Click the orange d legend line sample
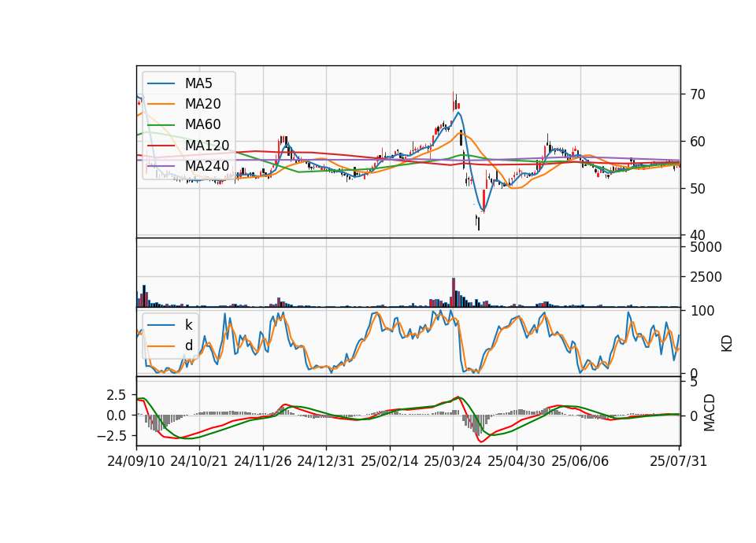This screenshot has width=756, height=543. click(161, 346)
